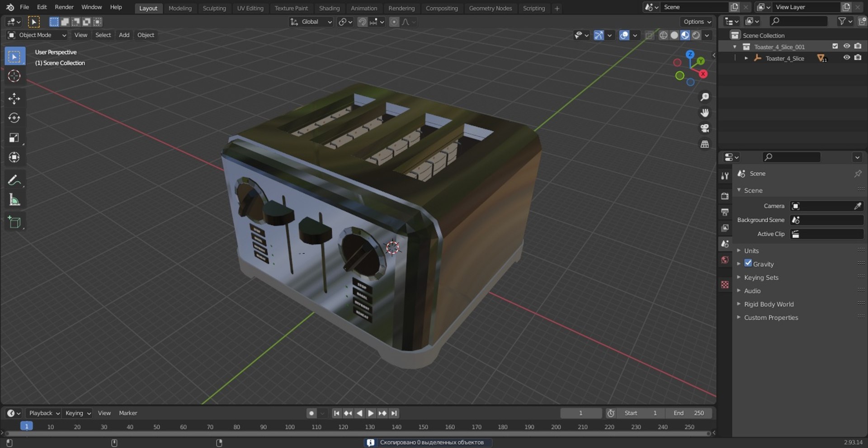Select the Cursor tool

click(14, 76)
